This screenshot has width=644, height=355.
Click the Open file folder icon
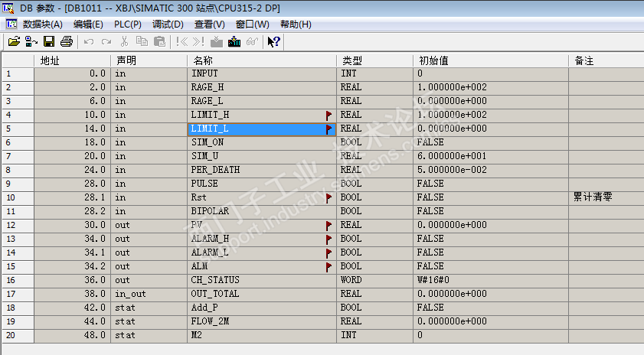click(x=14, y=41)
